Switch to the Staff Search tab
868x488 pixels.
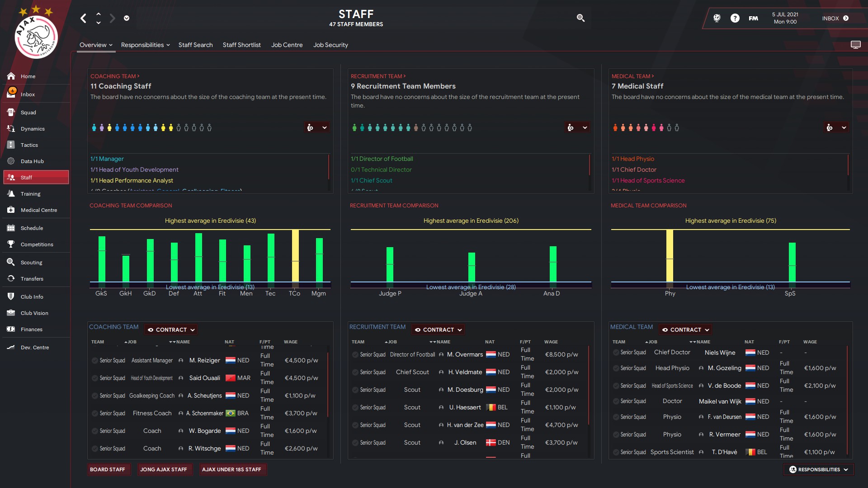click(195, 45)
